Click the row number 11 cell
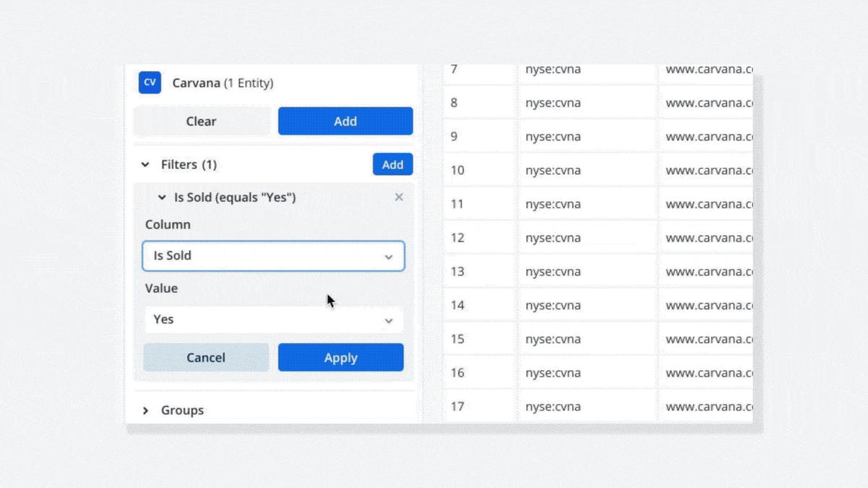This screenshot has height=488, width=868. [x=479, y=204]
